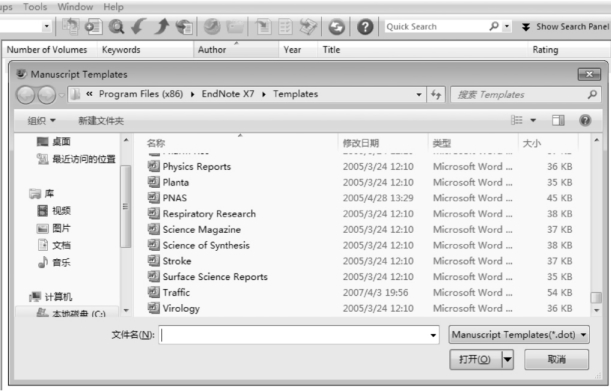Click the Copy to Local Library toolbar icon
This screenshot has width=611, height=391.
[70, 26]
